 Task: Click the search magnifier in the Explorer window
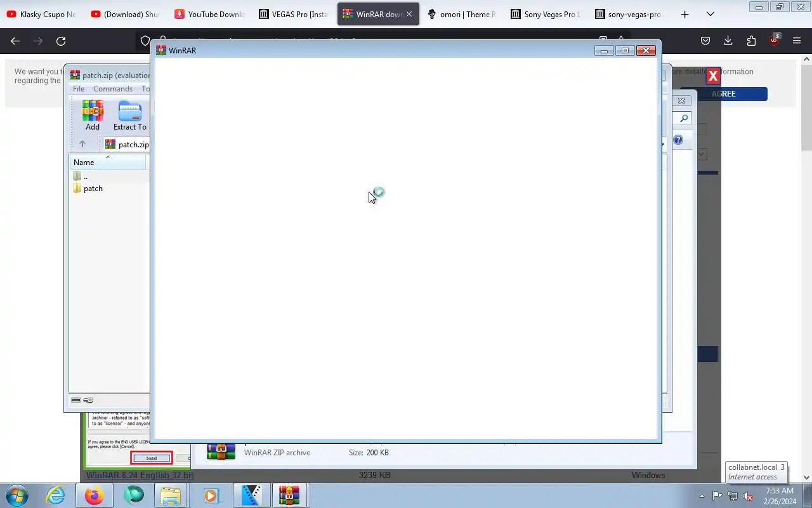(x=684, y=119)
